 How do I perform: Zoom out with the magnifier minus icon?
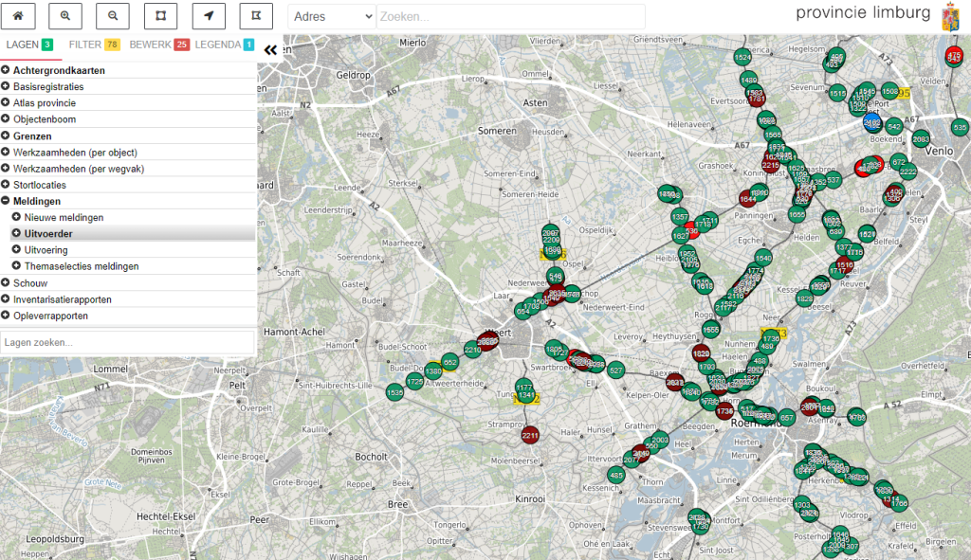(113, 16)
